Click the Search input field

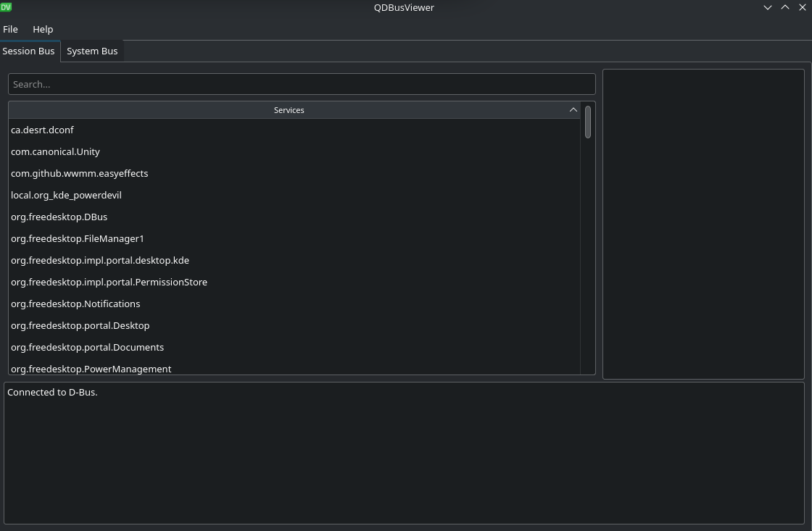(x=302, y=84)
